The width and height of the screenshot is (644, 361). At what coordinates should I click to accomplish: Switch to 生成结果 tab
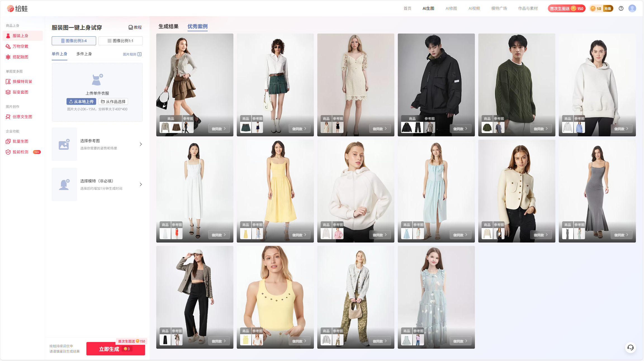169,27
